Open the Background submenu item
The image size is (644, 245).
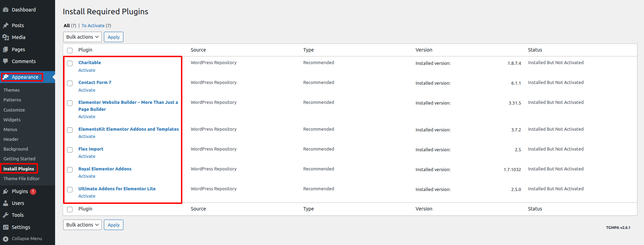coord(16,149)
